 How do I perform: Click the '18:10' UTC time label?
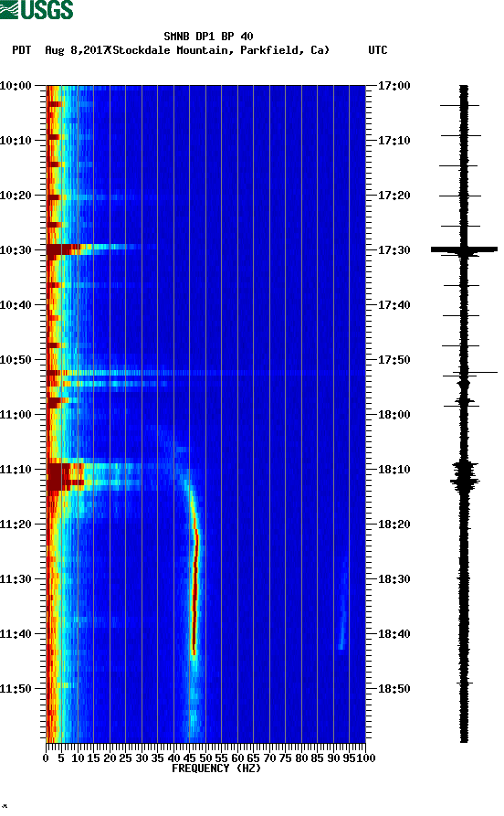(394, 470)
